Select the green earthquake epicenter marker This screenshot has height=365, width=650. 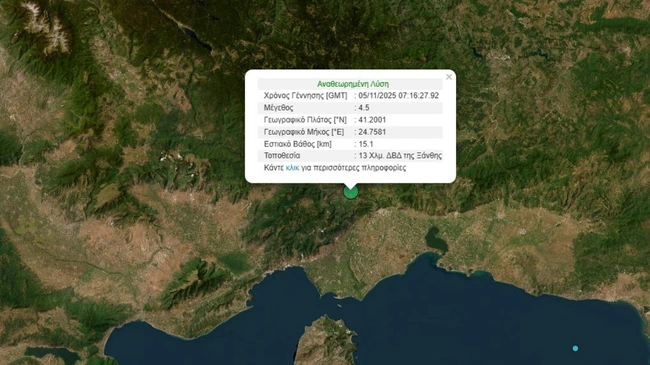pos(350,192)
